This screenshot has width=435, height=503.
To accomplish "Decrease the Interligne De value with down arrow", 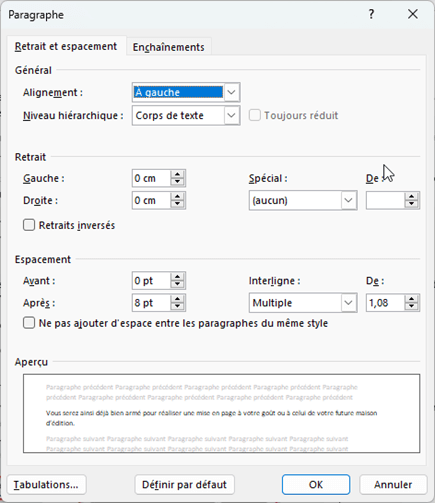I will point(412,307).
